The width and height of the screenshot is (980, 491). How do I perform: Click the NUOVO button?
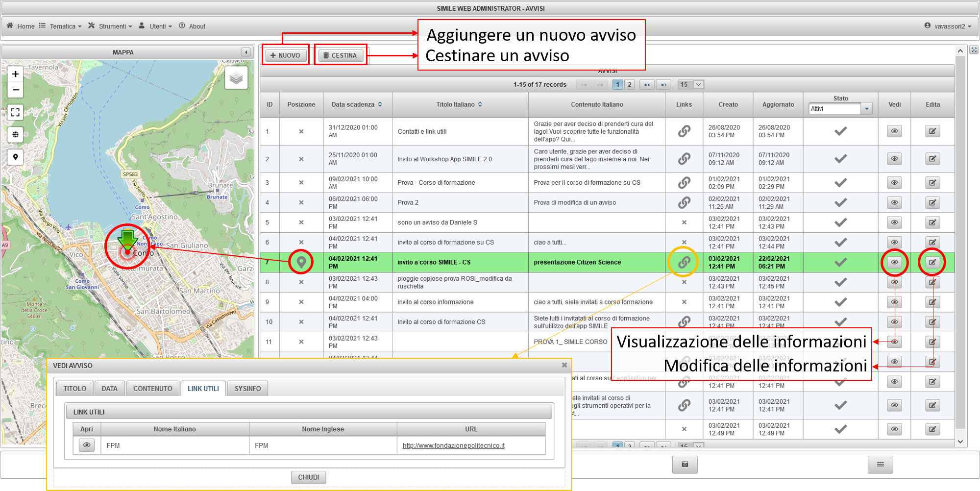pyautogui.click(x=286, y=55)
